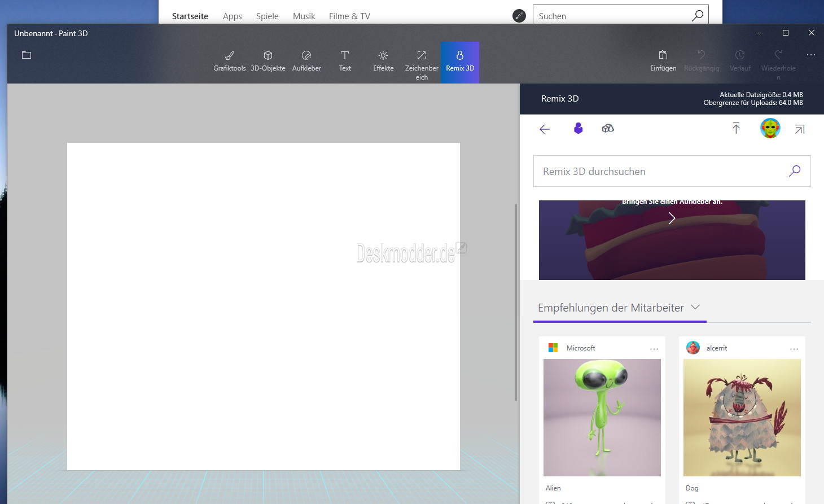The height and width of the screenshot is (504, 824).
Task: Click the white drawing canvas
Action: (264, 306)
